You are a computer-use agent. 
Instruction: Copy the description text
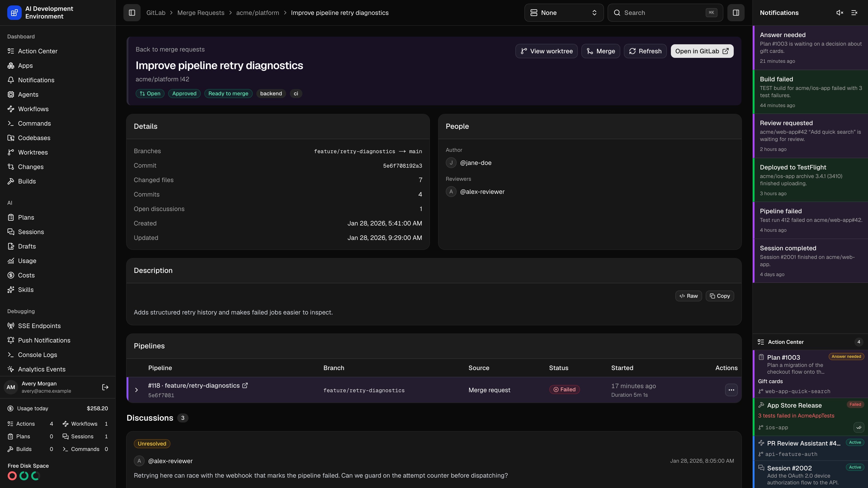click(x=720, y=296)
